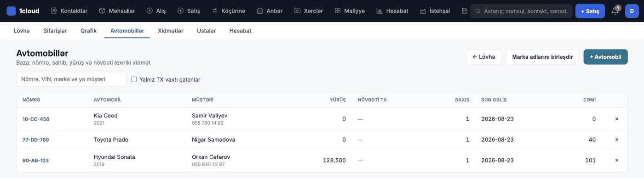Click the SON GƏLİŞ column header

(494, 100)
